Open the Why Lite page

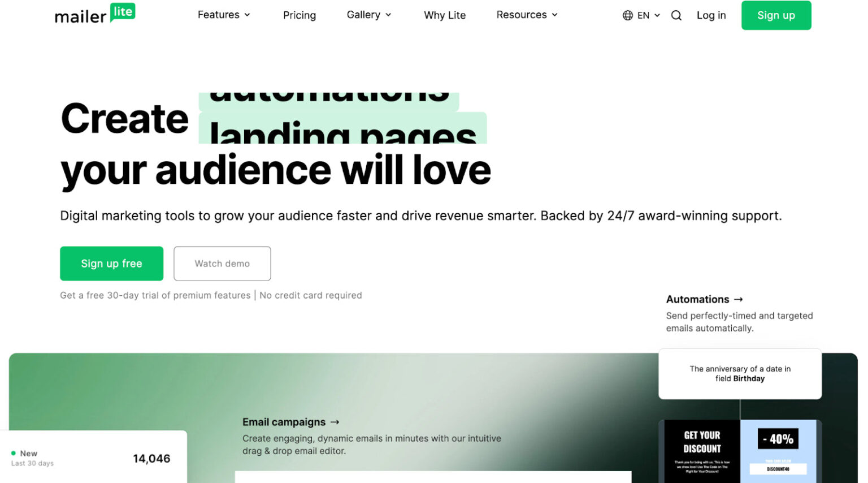[445, 15]
